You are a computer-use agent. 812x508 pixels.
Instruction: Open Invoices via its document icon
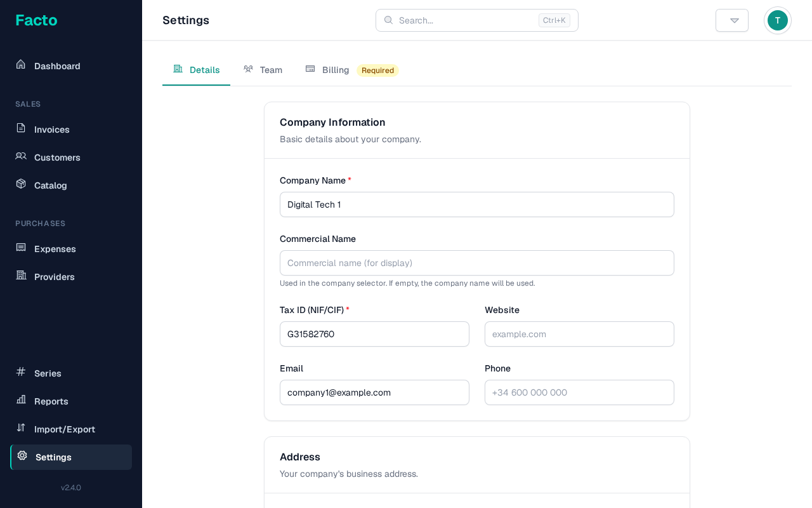point(21,128)
